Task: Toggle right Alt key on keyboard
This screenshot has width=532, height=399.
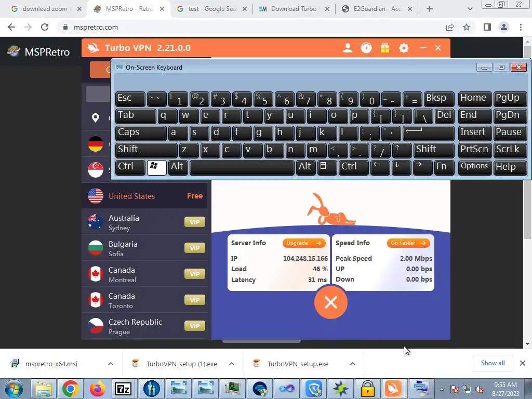Action: 305,167
